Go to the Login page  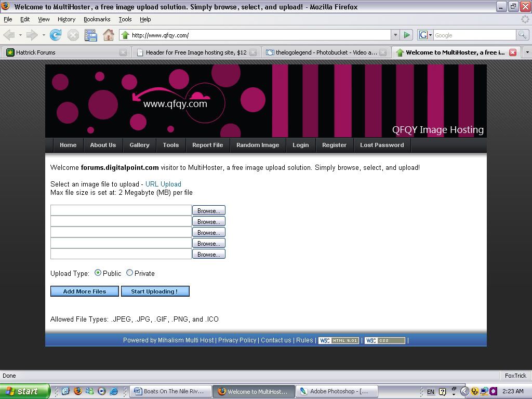301,145
